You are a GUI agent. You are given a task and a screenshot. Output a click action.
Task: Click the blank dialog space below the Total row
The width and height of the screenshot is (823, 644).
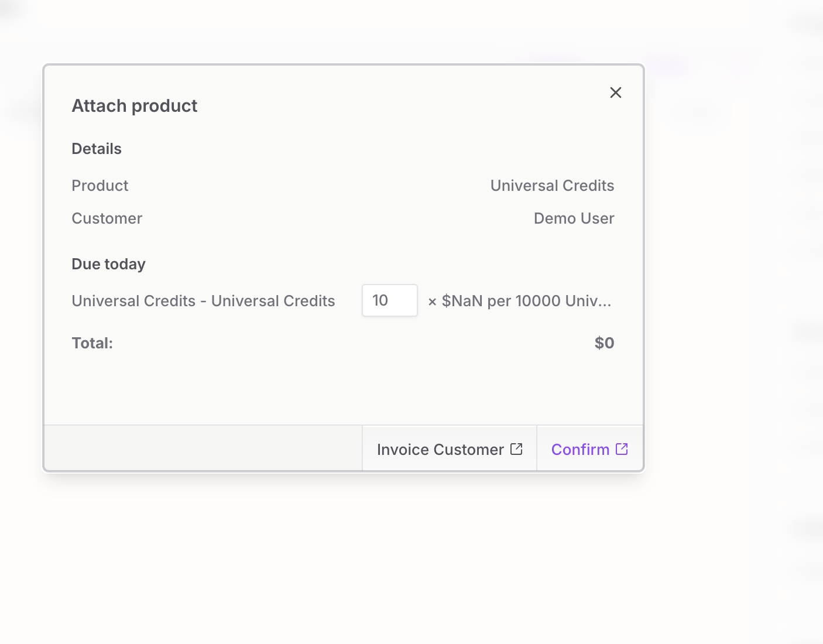point(343,386)
